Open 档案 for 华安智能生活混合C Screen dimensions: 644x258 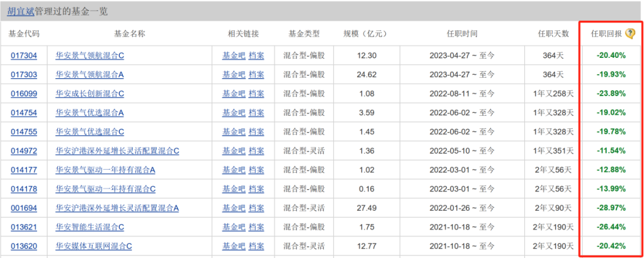[256, 227]
